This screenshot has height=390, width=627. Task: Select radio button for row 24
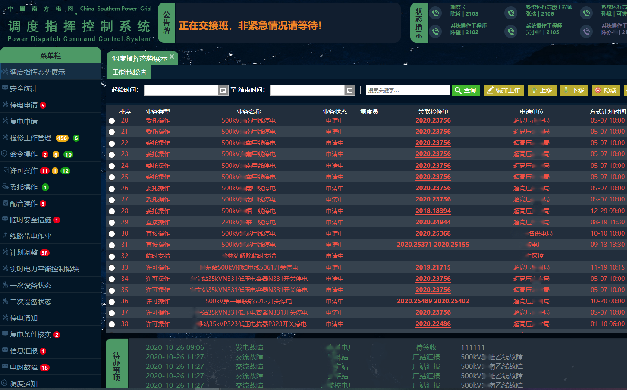pos(112,166)
